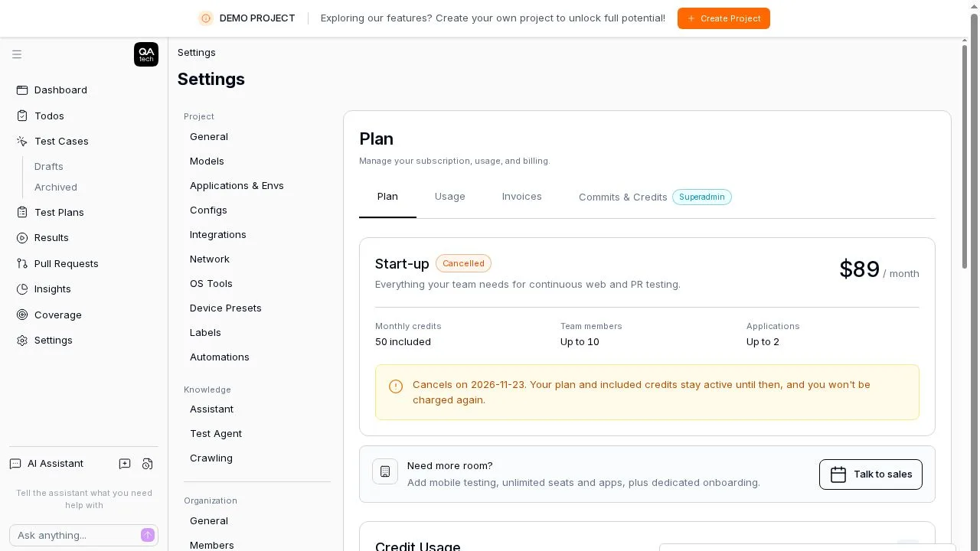Image resolution: width=980 pixels, height=551 pixels.
Task: Click the Coverage target icon
Action: click(x=22, y=315)
